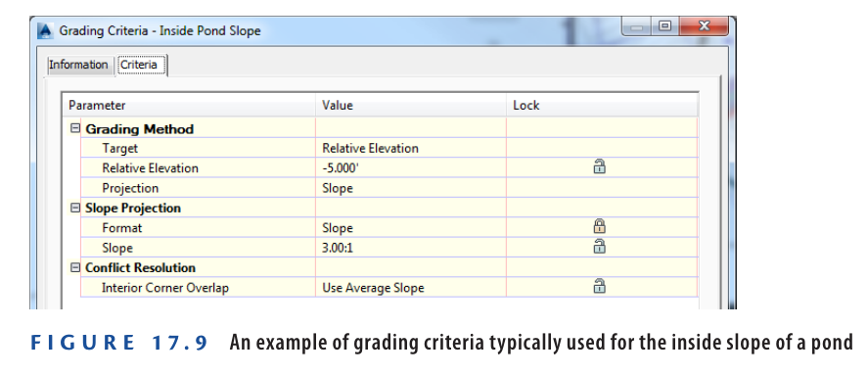
Task: Open the Projection value Slope dropdown
Action: (410, 188)
